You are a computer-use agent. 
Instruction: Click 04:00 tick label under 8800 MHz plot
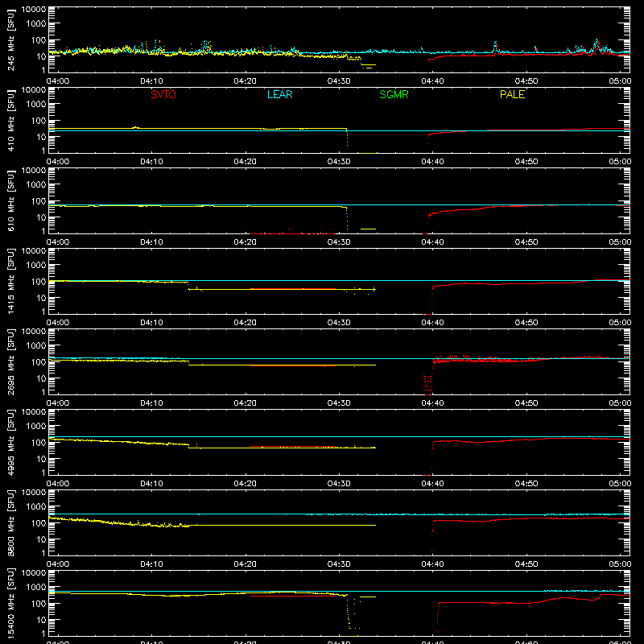pos(58,564)
